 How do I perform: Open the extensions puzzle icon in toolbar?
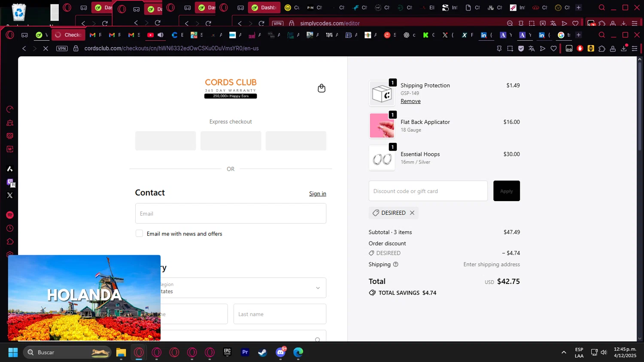(x=602, y=48)
